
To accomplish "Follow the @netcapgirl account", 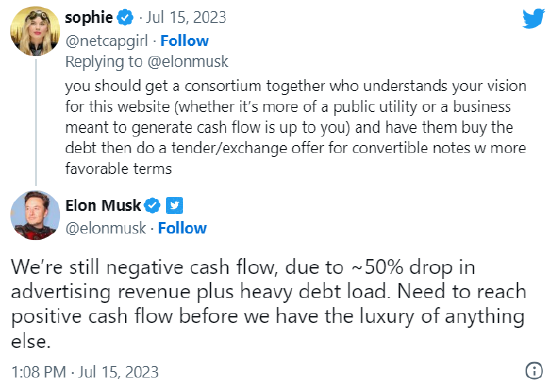I will [x=185, y=41].
